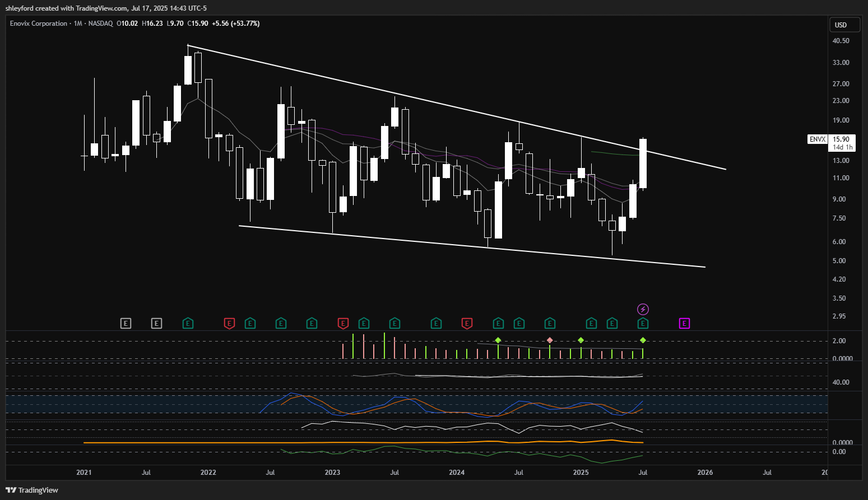Click the 1M interval in chart legend
Screen dimensions: 868x500
[78, 24]
